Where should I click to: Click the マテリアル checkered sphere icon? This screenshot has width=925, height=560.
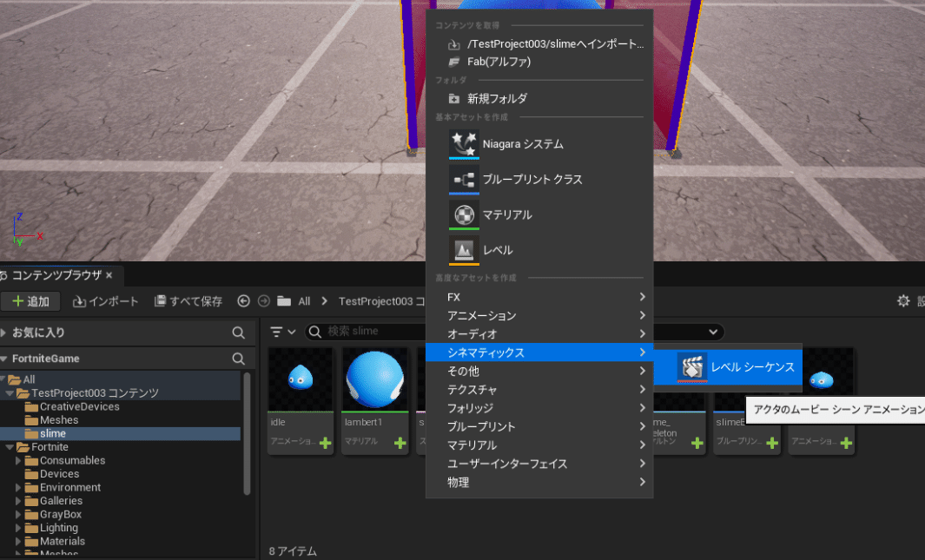pyautogui.click(x=464, y=214)
